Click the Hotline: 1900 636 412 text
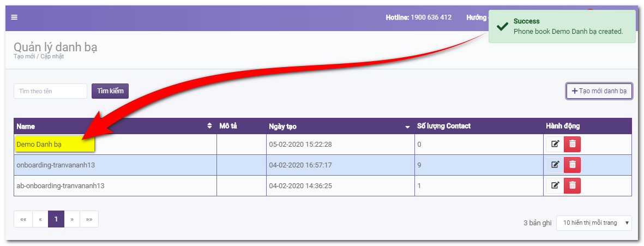 [418, 17]
